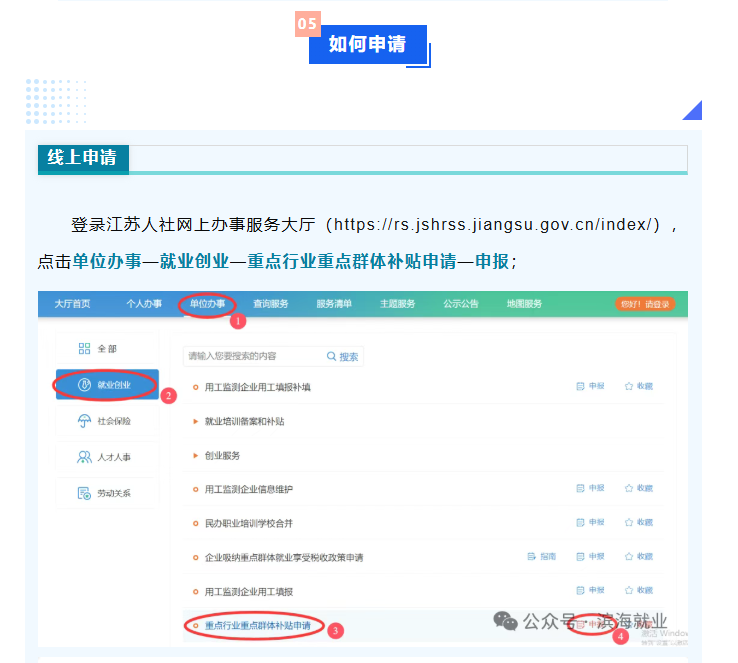Screen dimensions: 738x663
Task: Select the 就业创业 sidebar icon
Action: click(85, 385)
